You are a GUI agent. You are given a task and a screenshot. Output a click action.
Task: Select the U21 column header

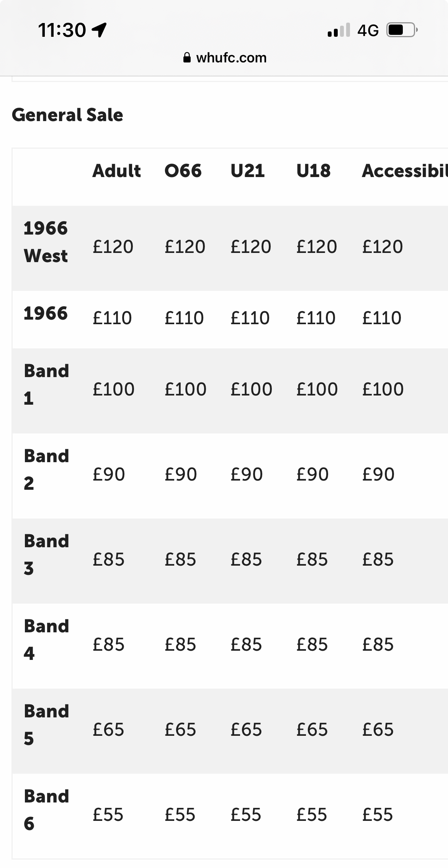[247, 171]
